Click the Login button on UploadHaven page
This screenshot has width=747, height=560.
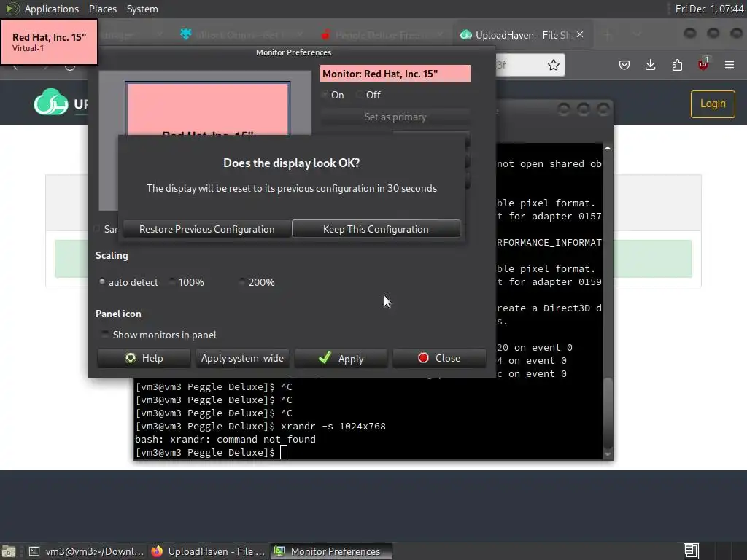(x=713, y=104)
